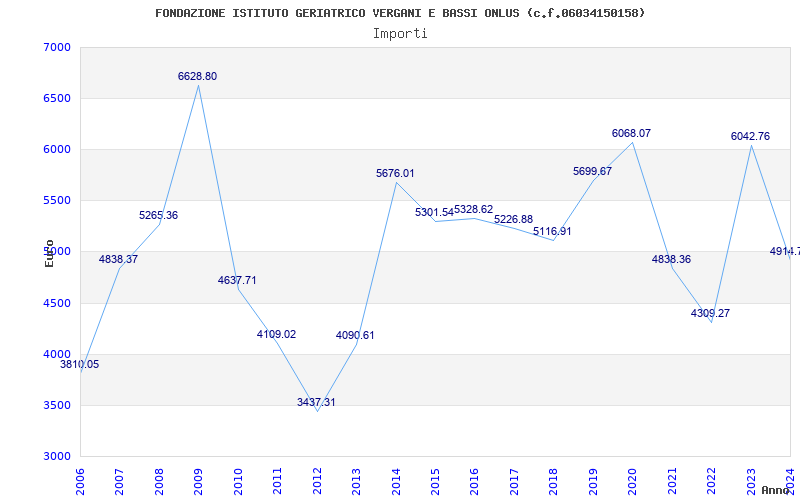The width and height of the screenshot is (800, 500).
Task: Select the 4309.27 data label
Action: point(710,313)
